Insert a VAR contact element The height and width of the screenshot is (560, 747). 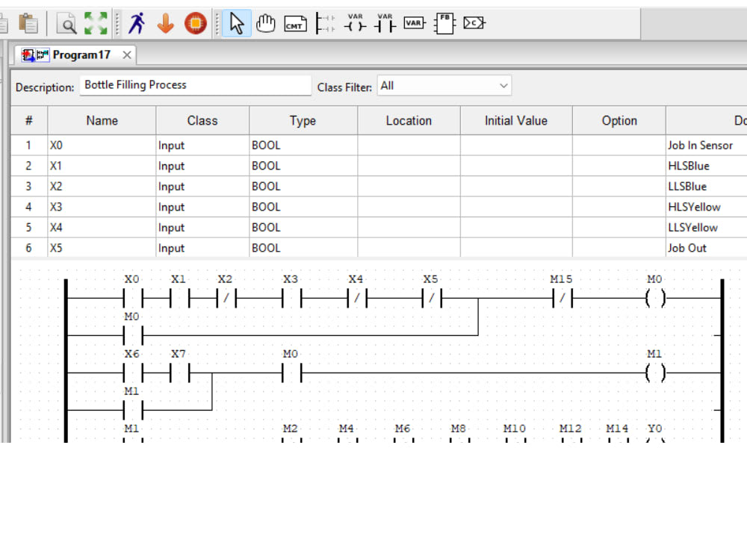tap(385, 23)
